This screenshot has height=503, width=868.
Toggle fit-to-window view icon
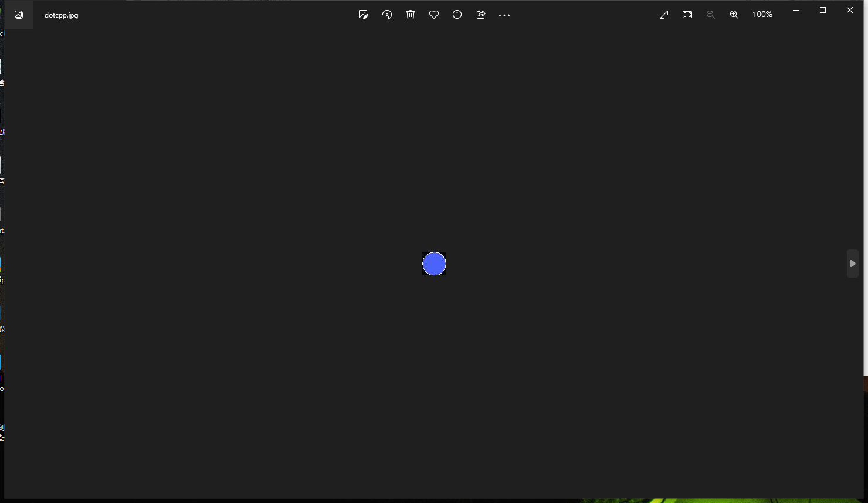tap(687, 15)
